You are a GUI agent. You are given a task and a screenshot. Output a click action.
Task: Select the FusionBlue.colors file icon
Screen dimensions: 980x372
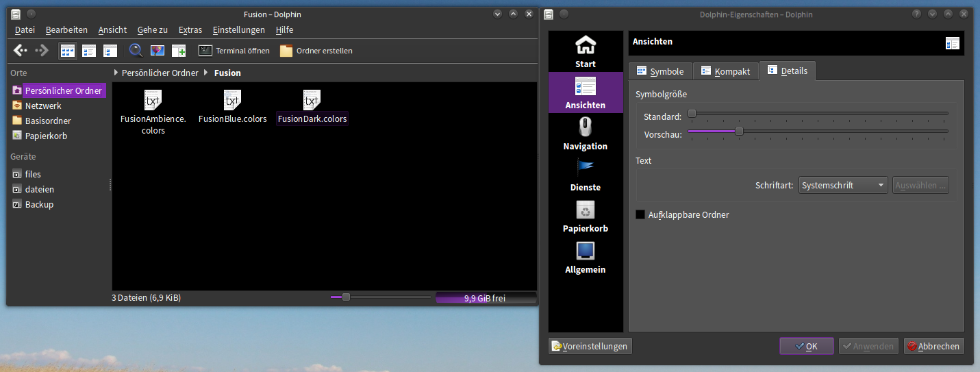pos(232,99)
